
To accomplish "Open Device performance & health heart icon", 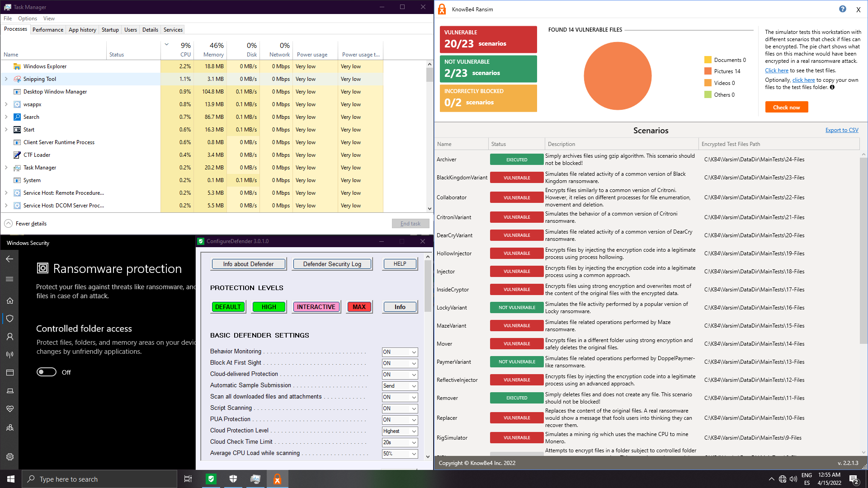I will pyautogui.click(x=9, y=408).
